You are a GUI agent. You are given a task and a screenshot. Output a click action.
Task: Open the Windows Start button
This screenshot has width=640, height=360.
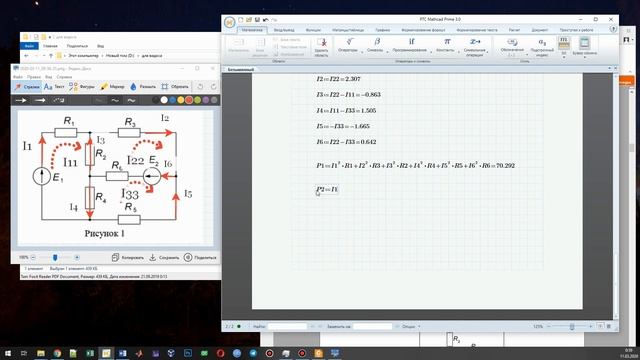coord(8,353)
